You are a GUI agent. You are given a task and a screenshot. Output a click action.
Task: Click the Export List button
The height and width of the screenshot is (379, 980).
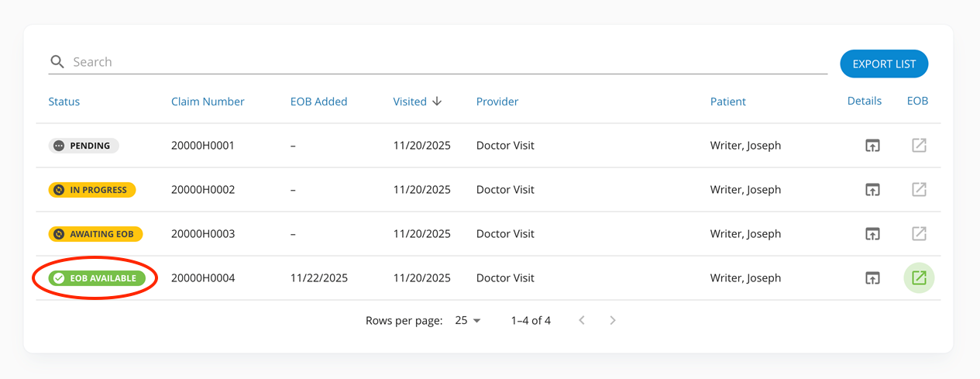click(x=884, y=64)
